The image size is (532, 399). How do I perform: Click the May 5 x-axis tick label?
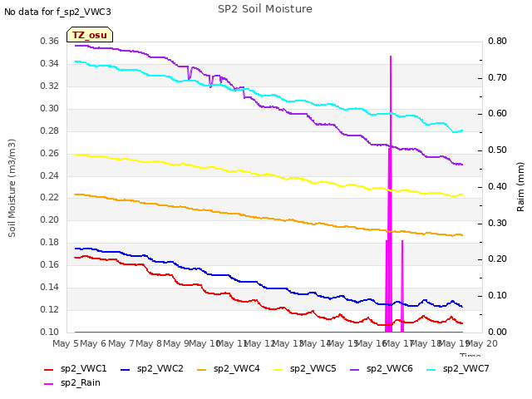[x=66, y=343]
